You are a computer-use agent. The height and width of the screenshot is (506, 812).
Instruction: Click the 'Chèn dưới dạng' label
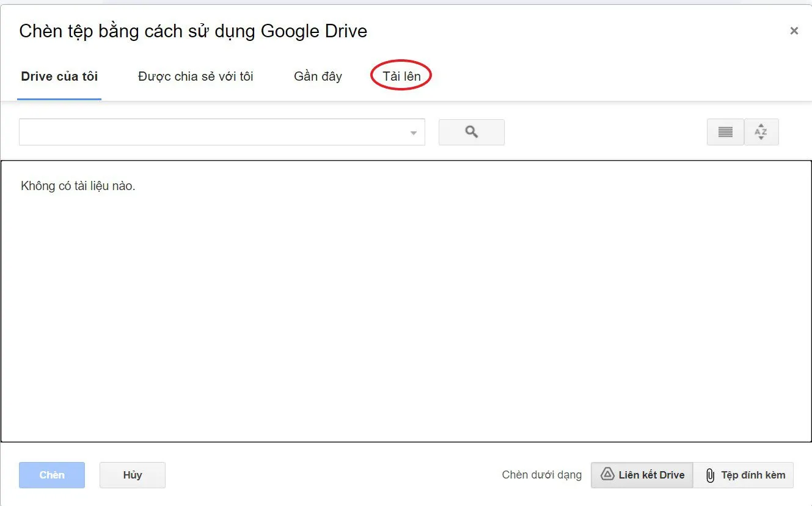(x=541, y=475)
